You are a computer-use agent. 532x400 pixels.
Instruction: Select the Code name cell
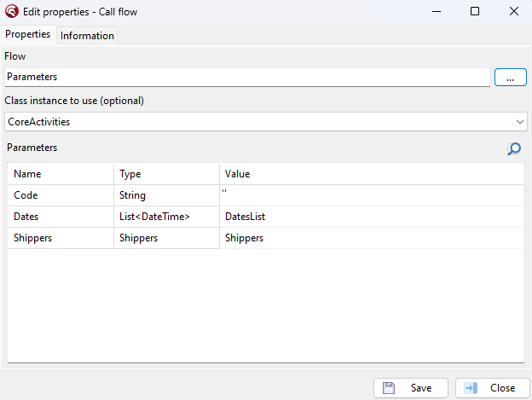pos(61,195)
